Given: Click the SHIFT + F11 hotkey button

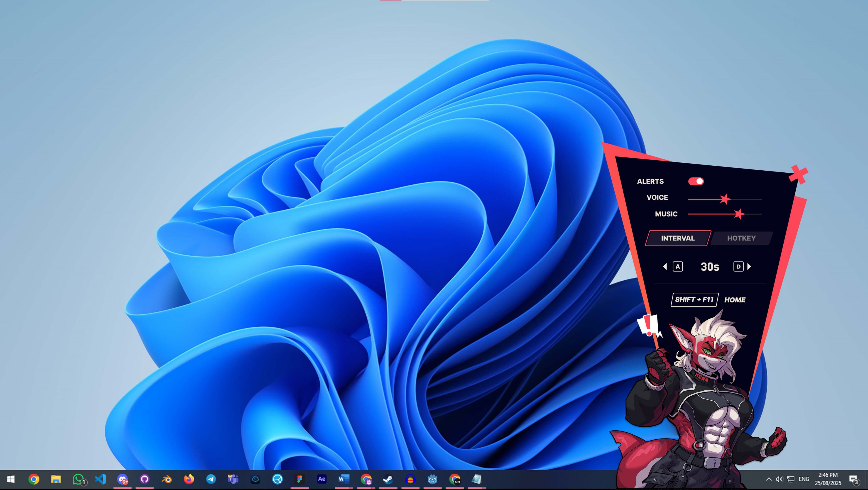Looking at the screenshot, I should click(x=694, y=300).
